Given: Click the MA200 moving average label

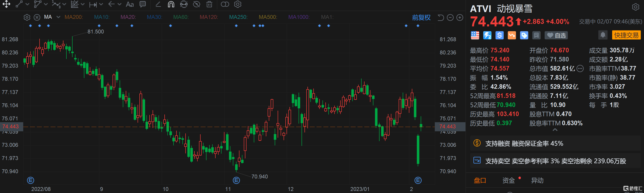Looking at the screenshot, I should click(74, 17).
